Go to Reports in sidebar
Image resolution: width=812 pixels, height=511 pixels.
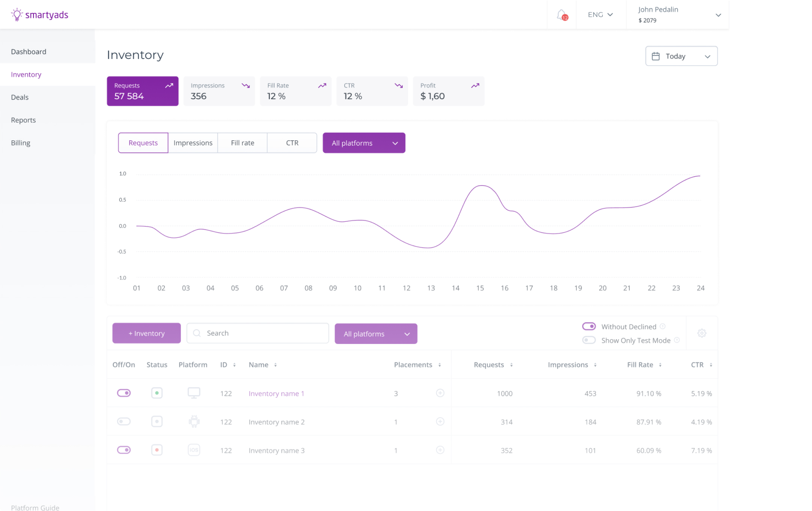click(23, 120)
